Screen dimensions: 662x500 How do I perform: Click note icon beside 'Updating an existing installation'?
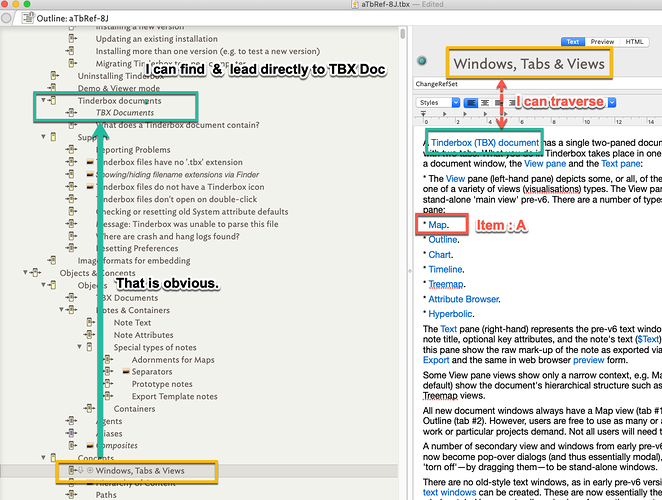[72, 38]
